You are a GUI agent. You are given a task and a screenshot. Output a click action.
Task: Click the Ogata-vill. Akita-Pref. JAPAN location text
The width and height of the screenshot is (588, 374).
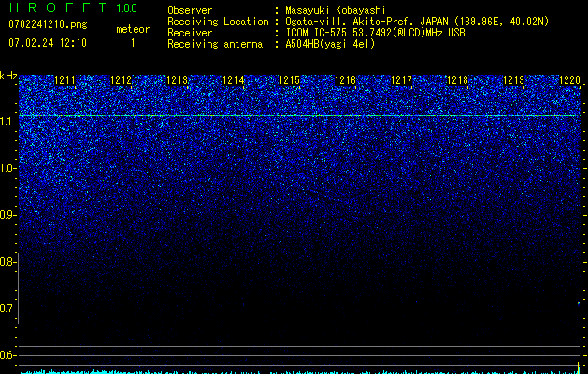pos(417,22)
